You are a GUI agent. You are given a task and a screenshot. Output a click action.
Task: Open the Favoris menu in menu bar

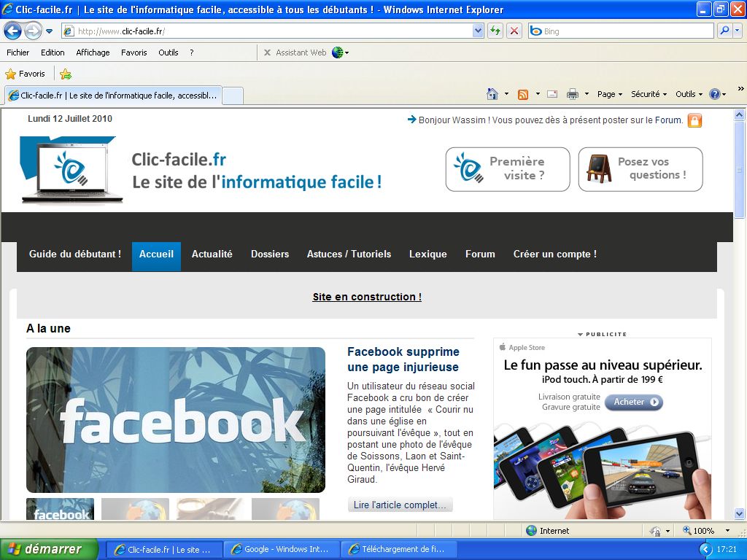134,52
